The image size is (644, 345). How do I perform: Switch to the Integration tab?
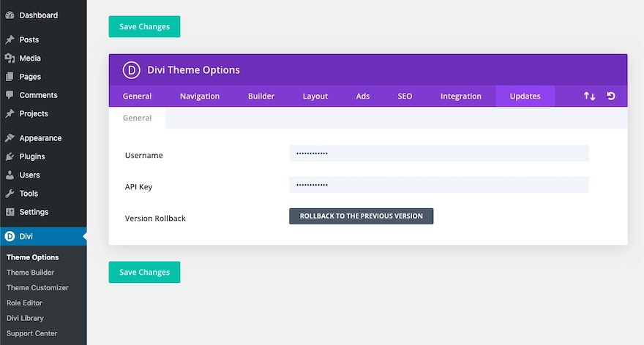pyautogui.click(x=460, y=96)
